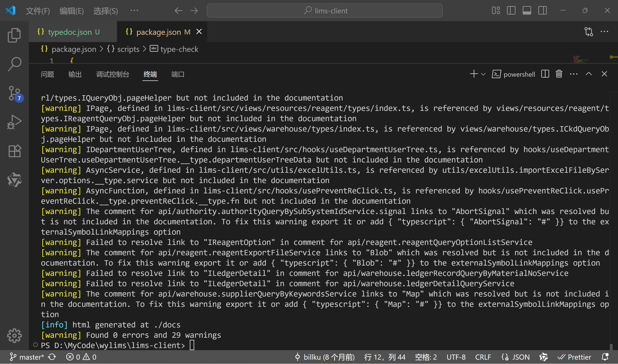
Task: Select UTF-8 encoding in status bar
Action: tap(456, 357)
